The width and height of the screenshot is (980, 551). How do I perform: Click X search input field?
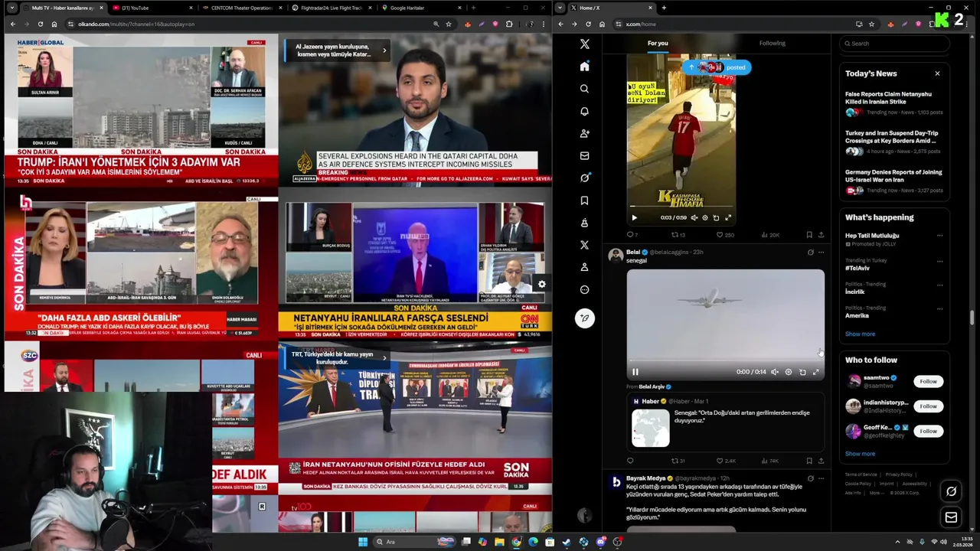[x=894, y=44]
